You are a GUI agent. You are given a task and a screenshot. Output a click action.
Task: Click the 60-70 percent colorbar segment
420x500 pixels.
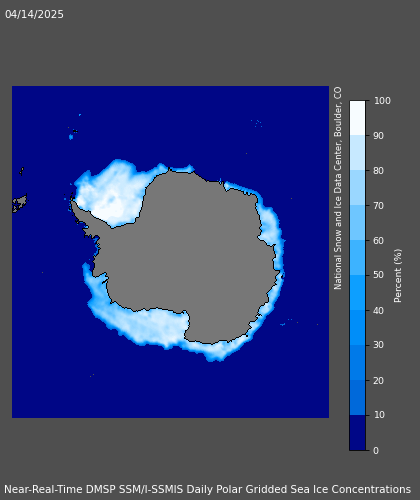[x=357, y=223]
